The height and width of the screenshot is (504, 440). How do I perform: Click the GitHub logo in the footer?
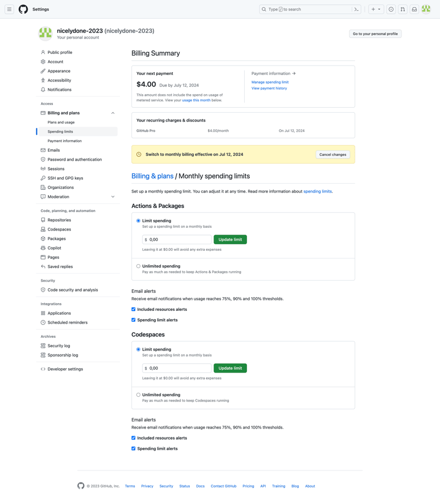81,486
